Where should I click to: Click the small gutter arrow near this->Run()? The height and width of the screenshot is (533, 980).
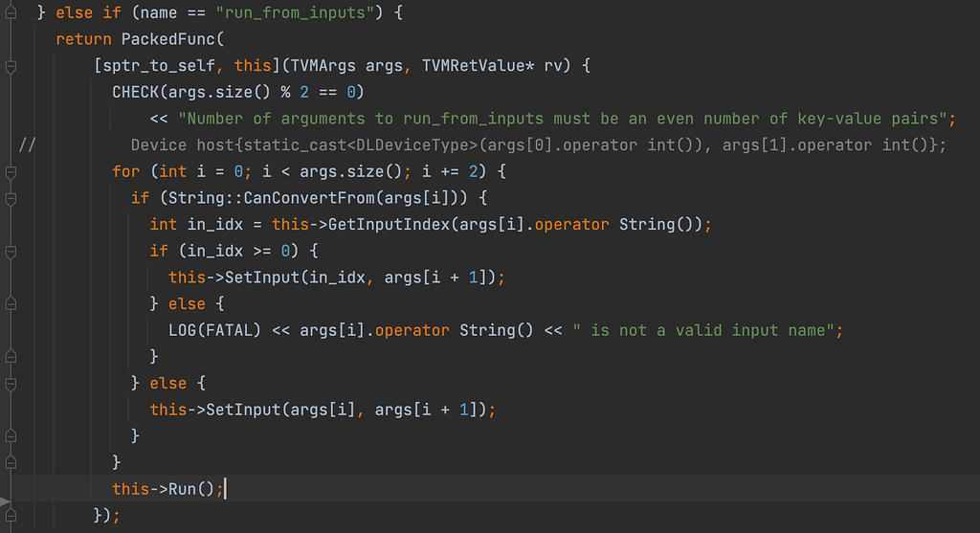(5, 501)
